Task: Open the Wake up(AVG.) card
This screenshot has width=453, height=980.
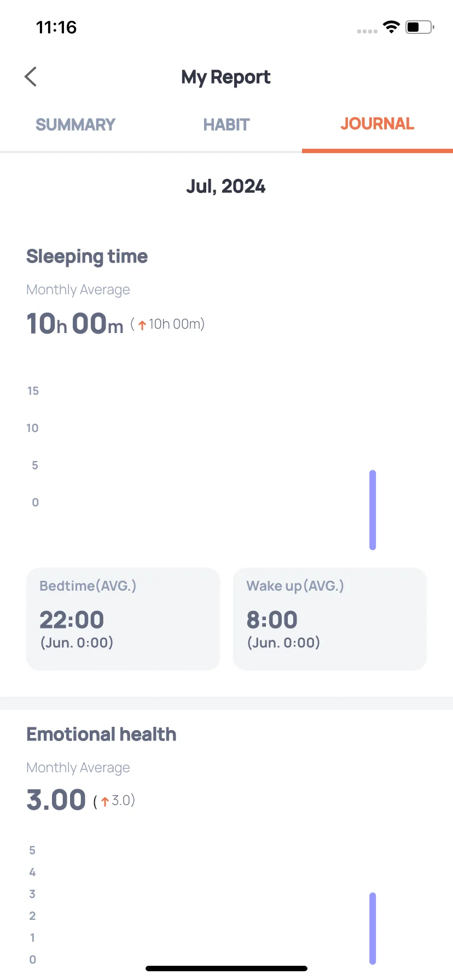Action: pyautogui.click(x=330, y=619)
